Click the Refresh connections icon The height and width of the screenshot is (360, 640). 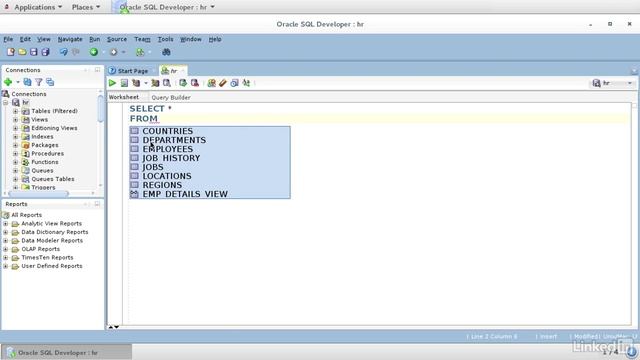(27, 82)
